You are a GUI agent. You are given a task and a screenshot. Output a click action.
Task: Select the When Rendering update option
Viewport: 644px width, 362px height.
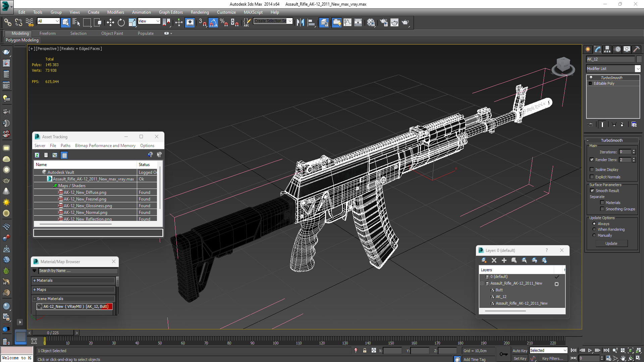tap(594, 229)
